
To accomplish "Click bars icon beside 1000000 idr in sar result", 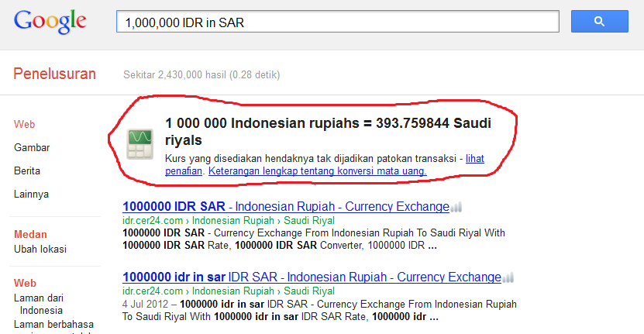I will pos(508,277).
